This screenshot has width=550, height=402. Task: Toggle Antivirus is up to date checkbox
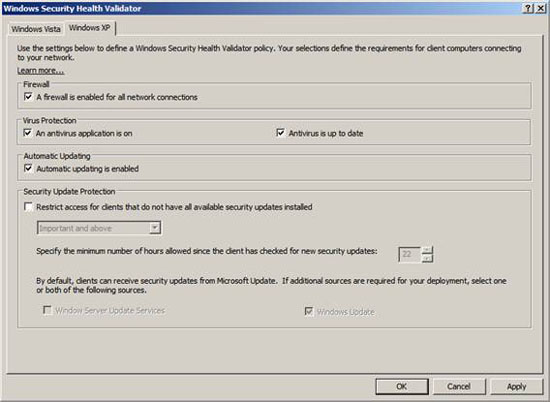tap(281, 133)
